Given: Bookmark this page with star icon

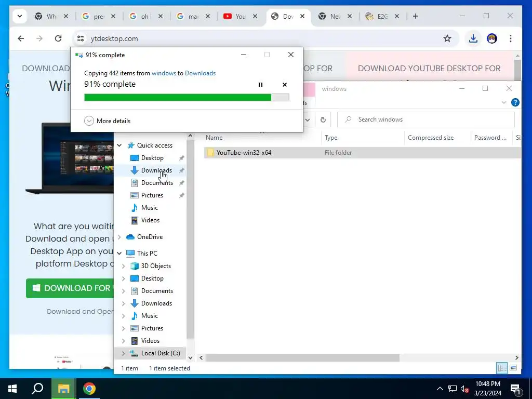Looking at the screenshot, I should pyautogui.click(x=447, y=38).
